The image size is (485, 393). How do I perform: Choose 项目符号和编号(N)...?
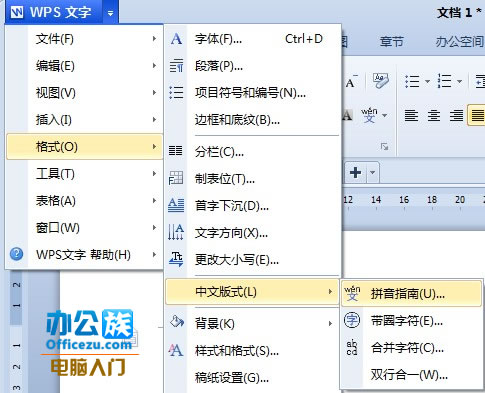tap(253, 93)
